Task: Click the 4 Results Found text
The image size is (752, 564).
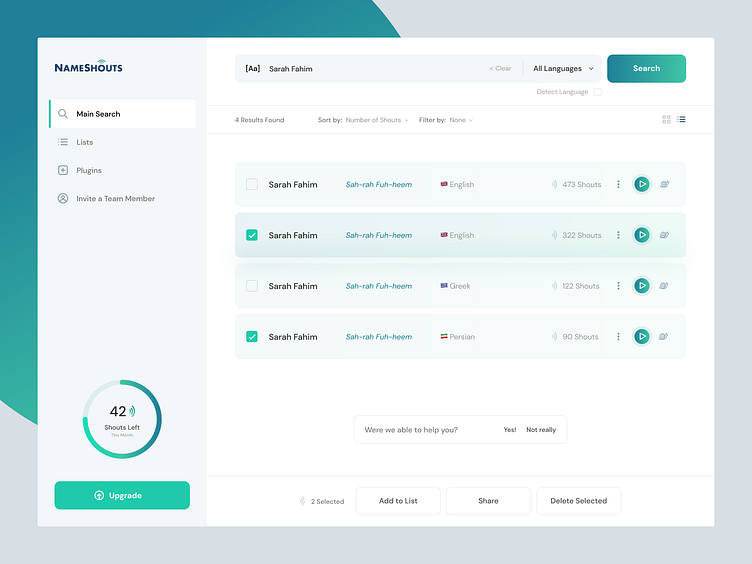Action: point(259,120)
